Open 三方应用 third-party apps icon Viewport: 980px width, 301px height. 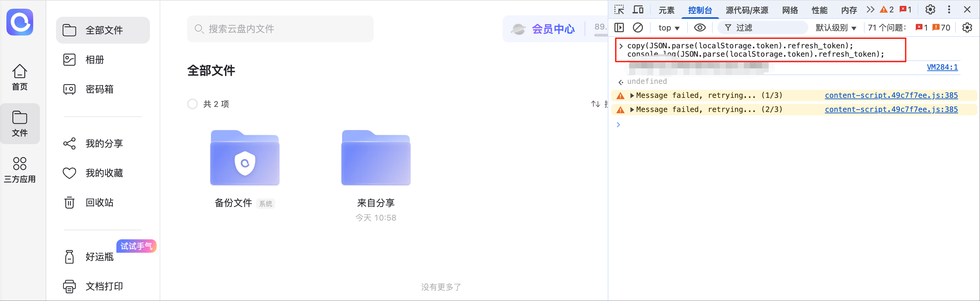point(20,170)
